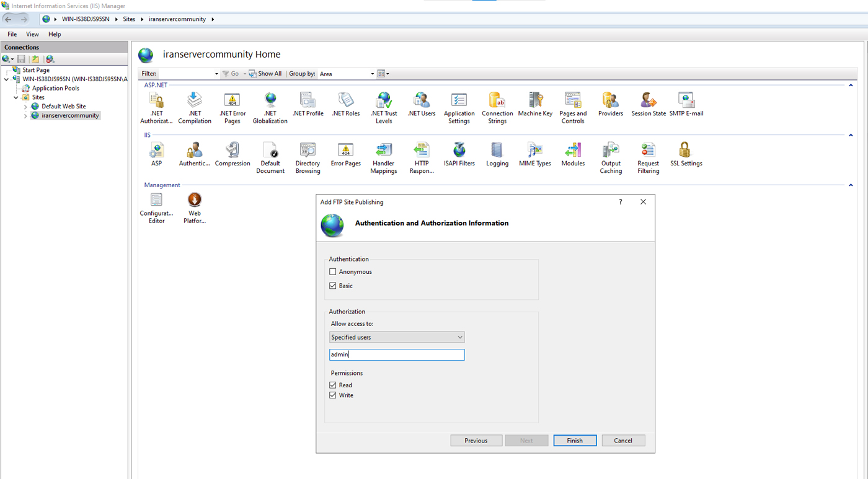Expand the Default Web Site node

pyautogui.click(x=25, y=107)
